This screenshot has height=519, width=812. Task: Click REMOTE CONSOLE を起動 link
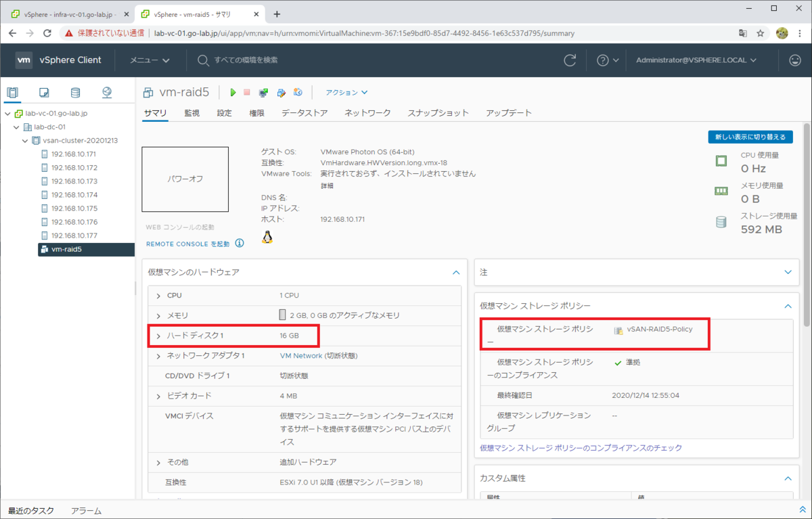[x=187, y=244]
